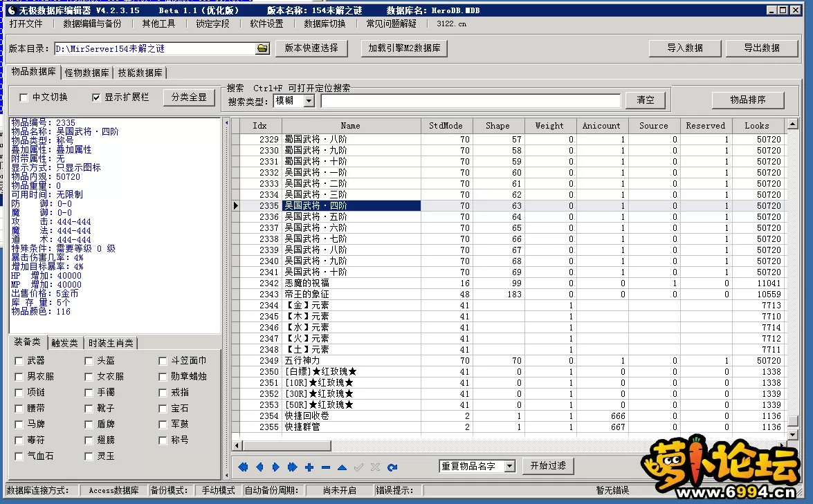Check the 称号 category box
813x504 pixels.
pyautogui.click(x=163, y=440)
